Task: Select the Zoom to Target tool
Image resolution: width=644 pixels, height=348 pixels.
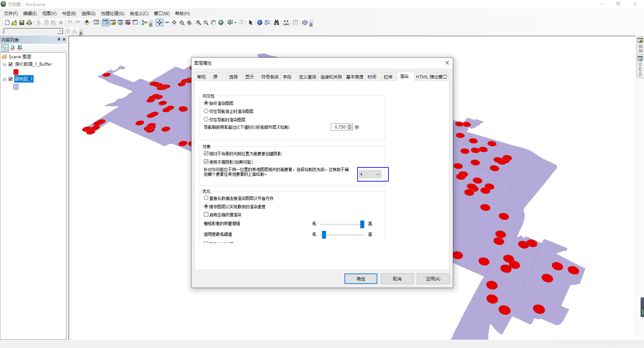Action: (x=182, y=22)
